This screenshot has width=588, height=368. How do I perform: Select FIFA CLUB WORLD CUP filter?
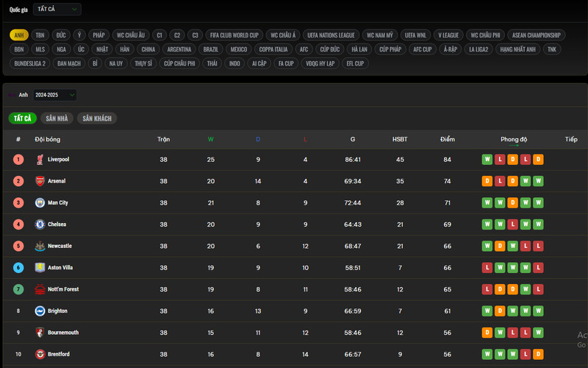[x=234, y=35]
